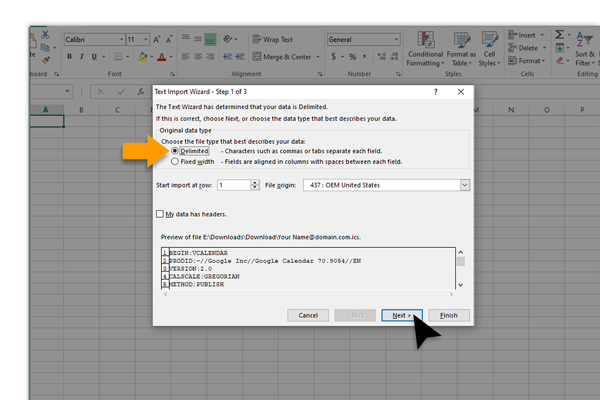Click the highlighted Bottom Align icon
This screenshot has height=400, width=600.
click(210, 39)
